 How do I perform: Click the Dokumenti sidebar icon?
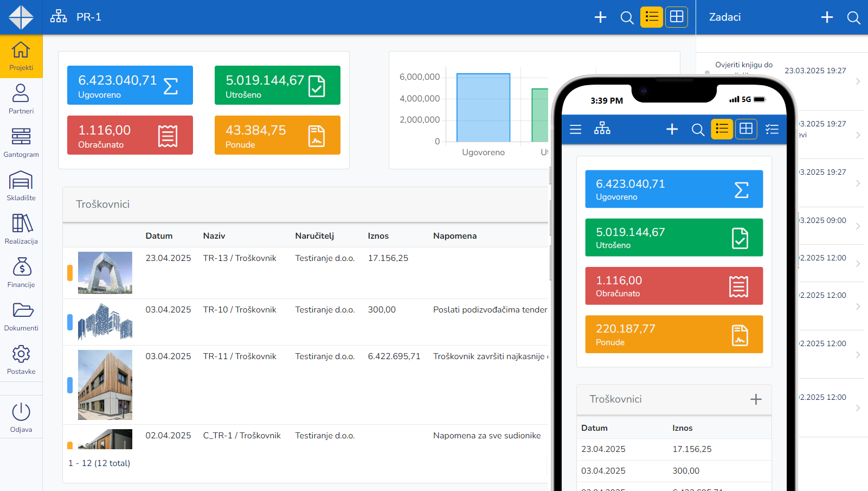click(x=21, y=316)
